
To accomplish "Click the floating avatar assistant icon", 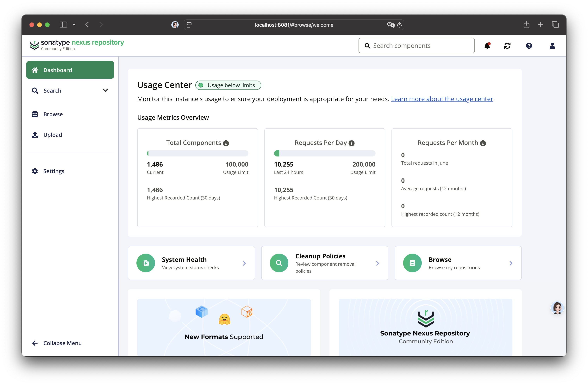I will pyautogui.click(x=557, y=308).
